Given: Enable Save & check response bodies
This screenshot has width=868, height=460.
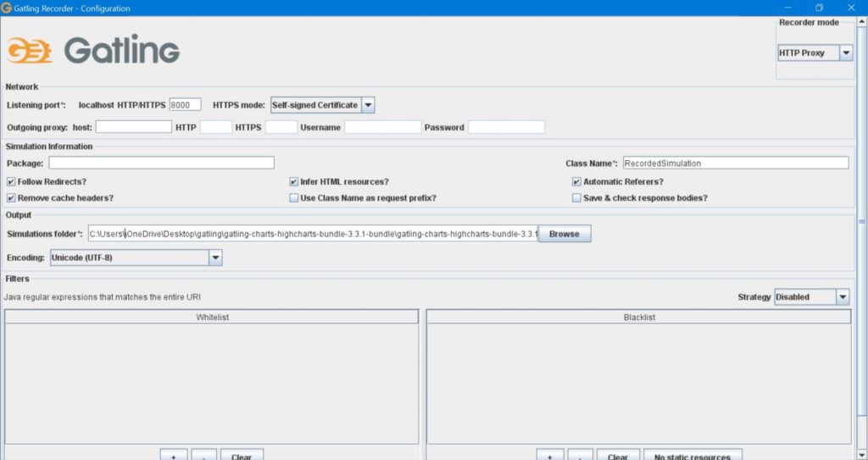Looking at the screenshot, I should tap(576, 198).
